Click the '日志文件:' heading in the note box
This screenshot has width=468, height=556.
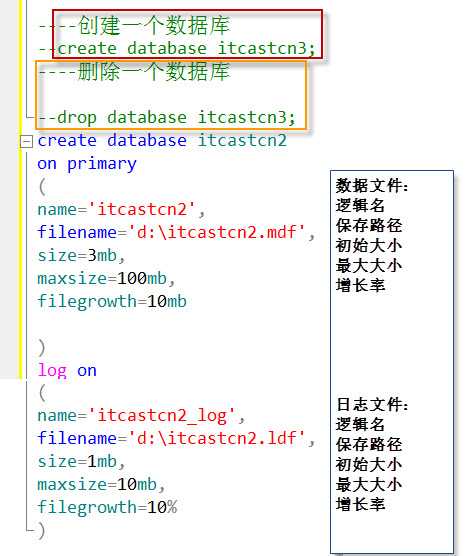pos(372,405)
